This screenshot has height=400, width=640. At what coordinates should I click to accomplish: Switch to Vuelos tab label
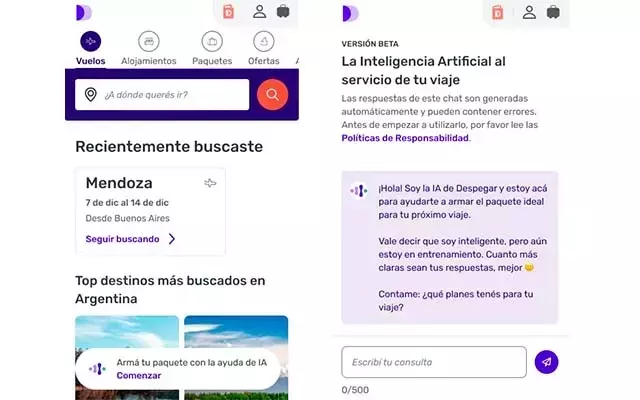(91, 61)
